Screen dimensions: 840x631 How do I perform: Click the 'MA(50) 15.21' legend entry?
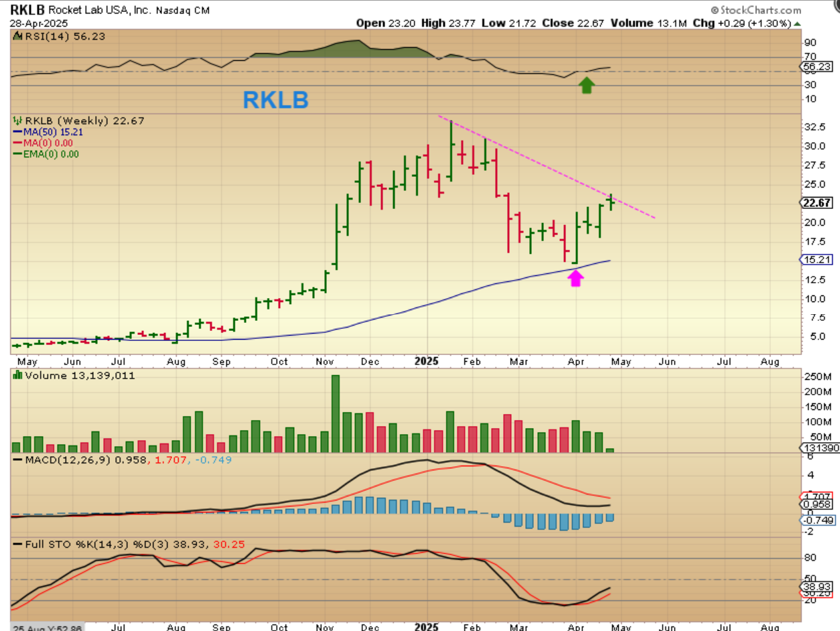(x=47, y=132)
